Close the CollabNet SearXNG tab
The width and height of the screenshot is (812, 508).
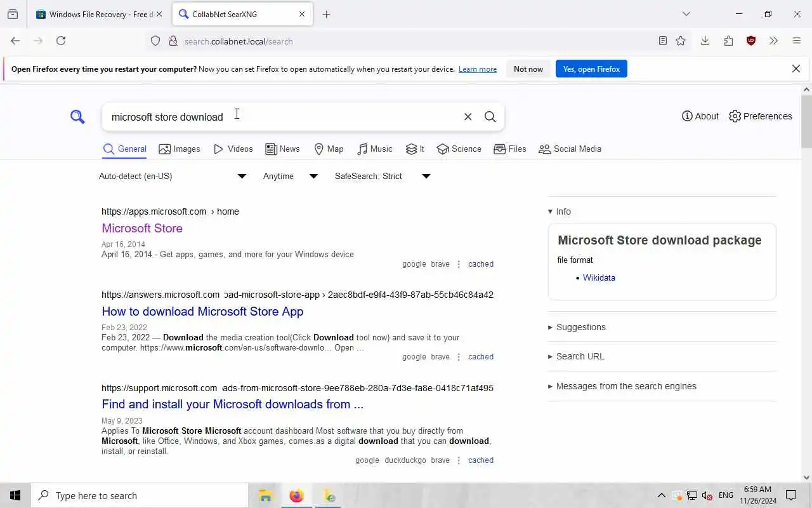click(302, 14)
